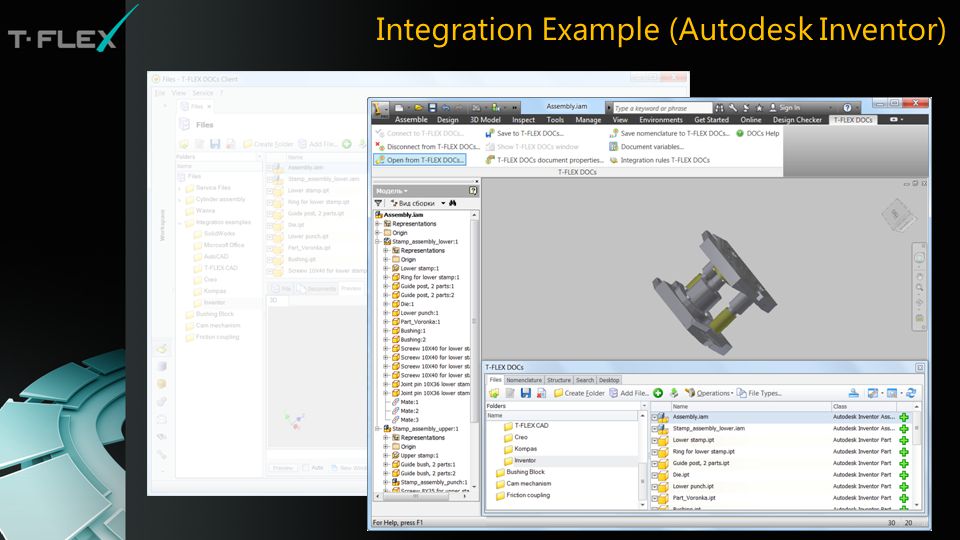
Task: Select Bushing:1 in model tree
Action: coord(408,331)
